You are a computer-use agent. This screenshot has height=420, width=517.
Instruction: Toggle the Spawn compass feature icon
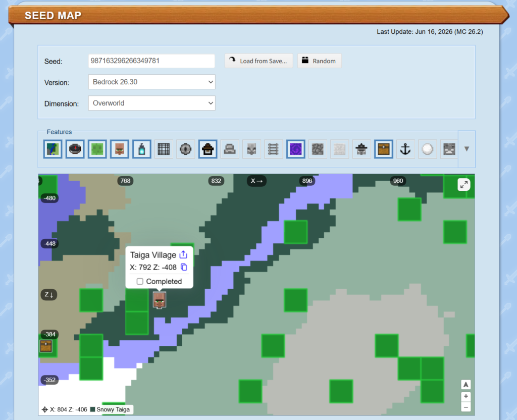point(75,149)
